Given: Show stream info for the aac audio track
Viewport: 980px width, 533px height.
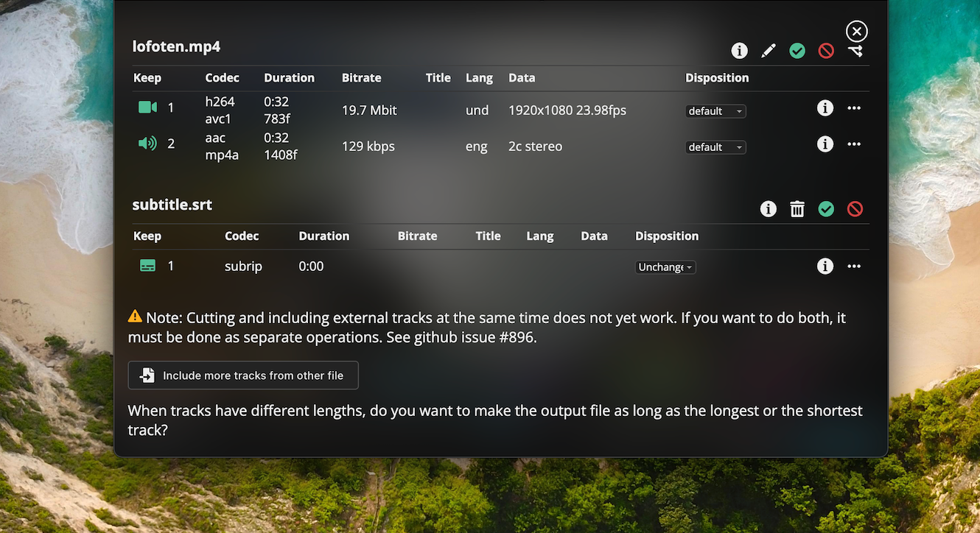Looking at the screenshot, I should [825, 144].
